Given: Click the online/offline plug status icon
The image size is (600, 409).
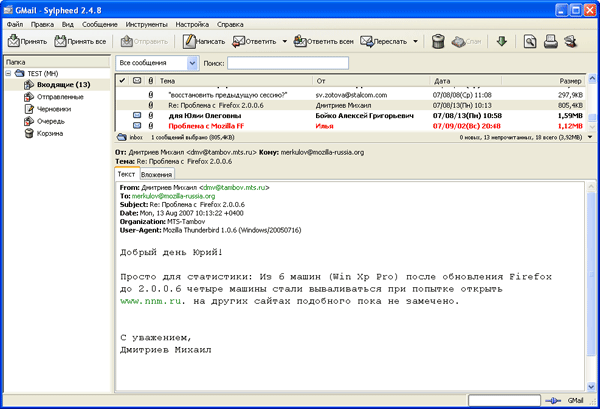Looking at the screenshot, I should 553,401.
